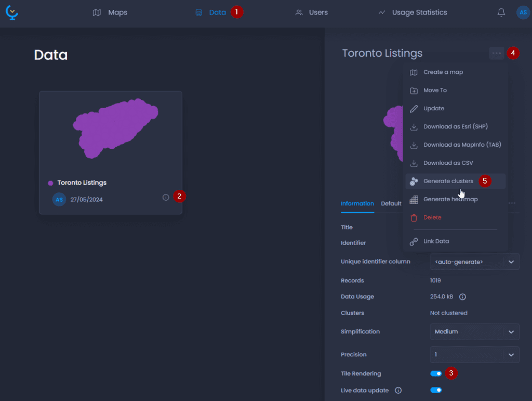Click the 27/05/2024 date on card

[87, 200]
